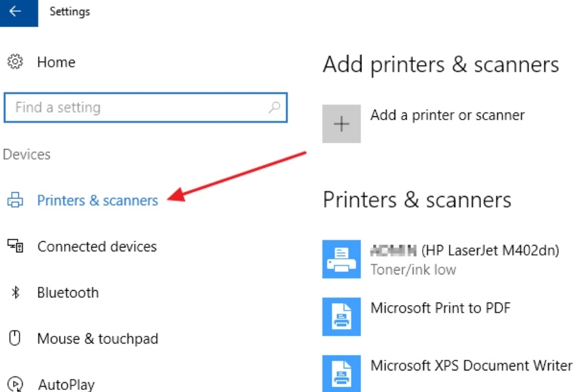Click the Mouse & touchpad icon
The image size is (588, 392).
[14, 338]
